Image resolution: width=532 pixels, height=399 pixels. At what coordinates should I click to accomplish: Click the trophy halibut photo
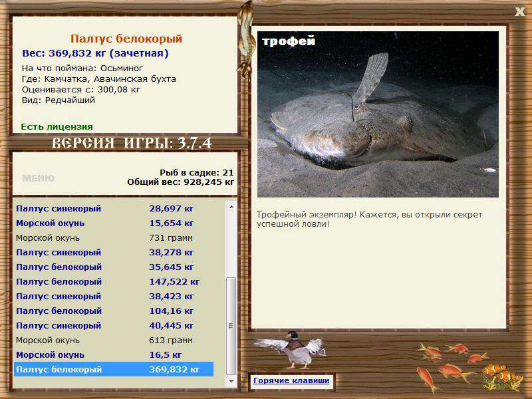(378, 114)
